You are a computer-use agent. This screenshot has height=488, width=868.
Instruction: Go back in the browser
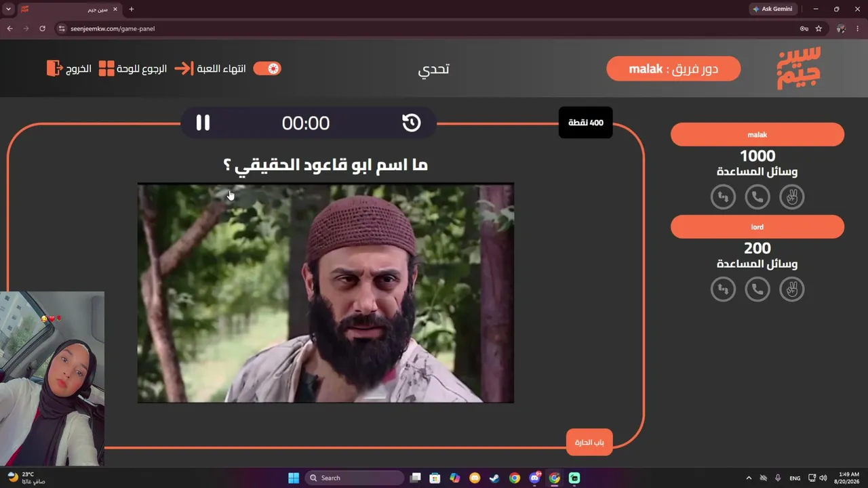click(9, 28)
